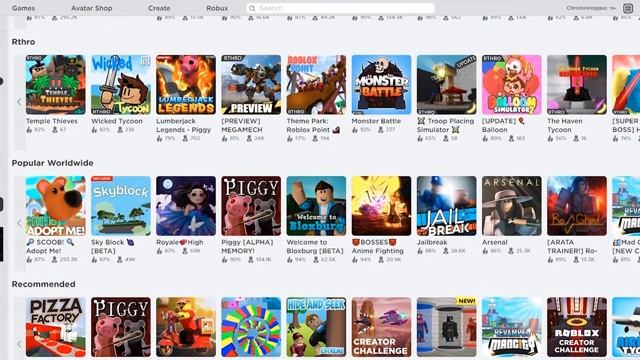Open Mad City thumbnail in Recommended row
Image resolution: width=640 pixels, height=360 pixels.
pos(511,327)
